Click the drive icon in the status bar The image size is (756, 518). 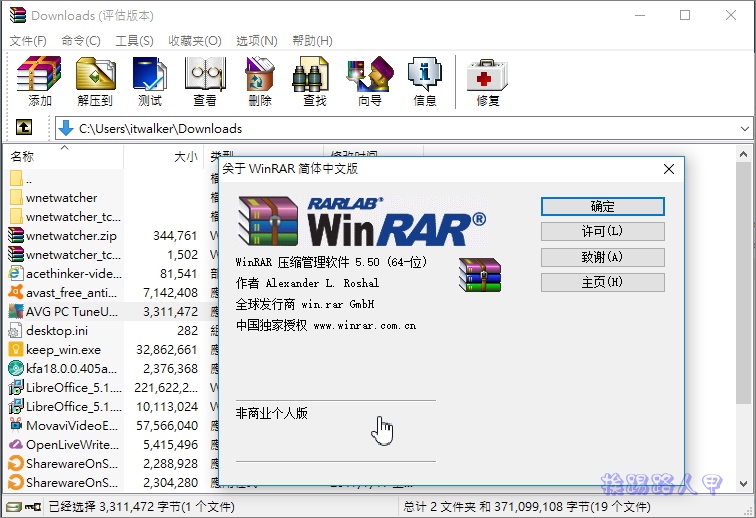(x=14, y=507)
